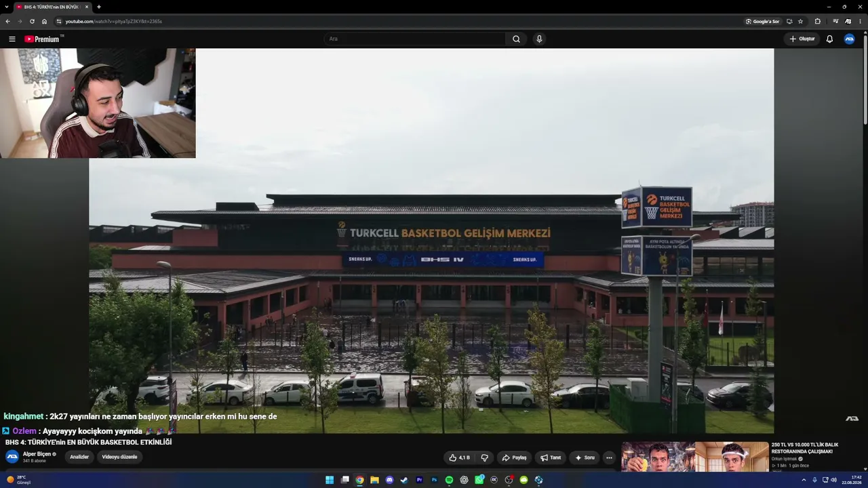Open Adobe Photoshop from taskbar

pyautogui.click(x=434, y=480)
